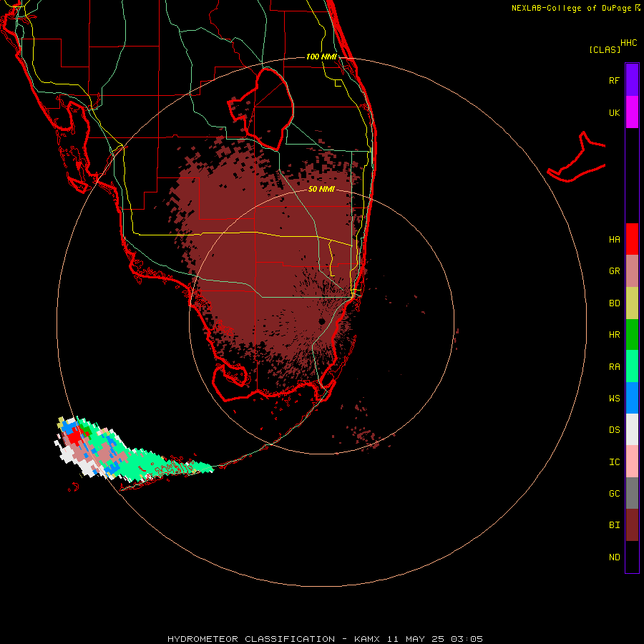Select the BD yellow legend swatch
The height and width of the screenshot is (644, 644).
coord(632,303)
